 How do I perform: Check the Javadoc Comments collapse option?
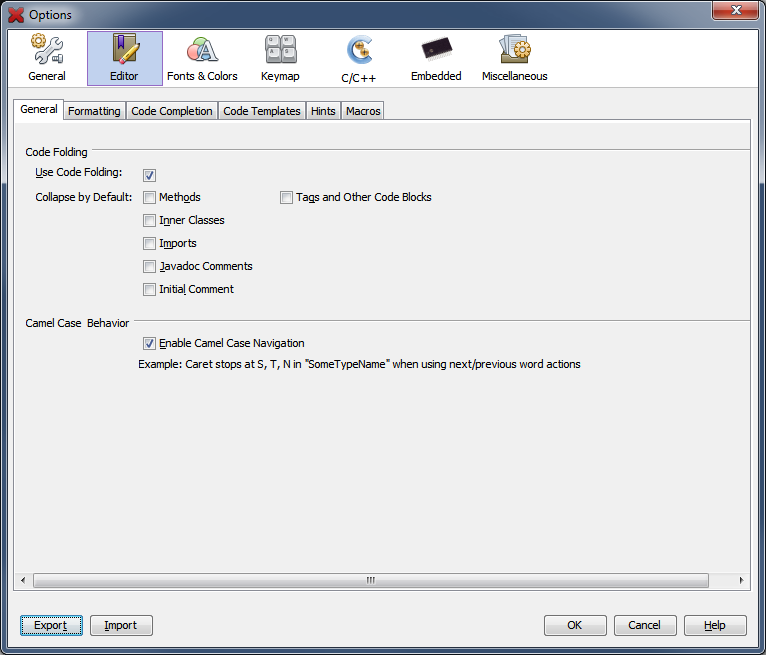pos(149,266)
